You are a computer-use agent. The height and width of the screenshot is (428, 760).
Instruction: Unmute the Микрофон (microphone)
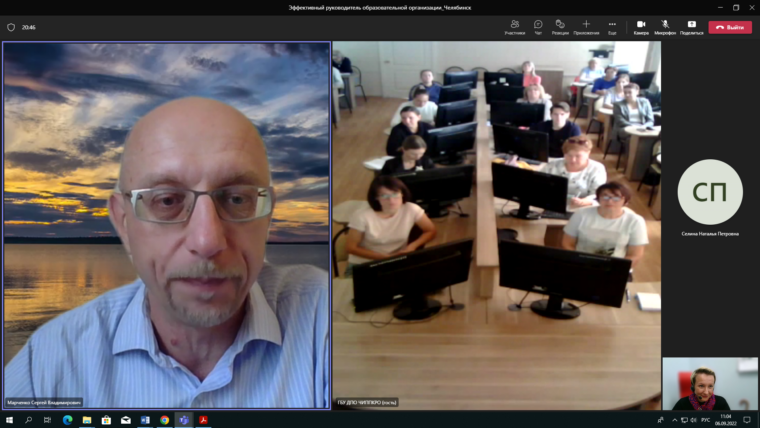(666, 26)
